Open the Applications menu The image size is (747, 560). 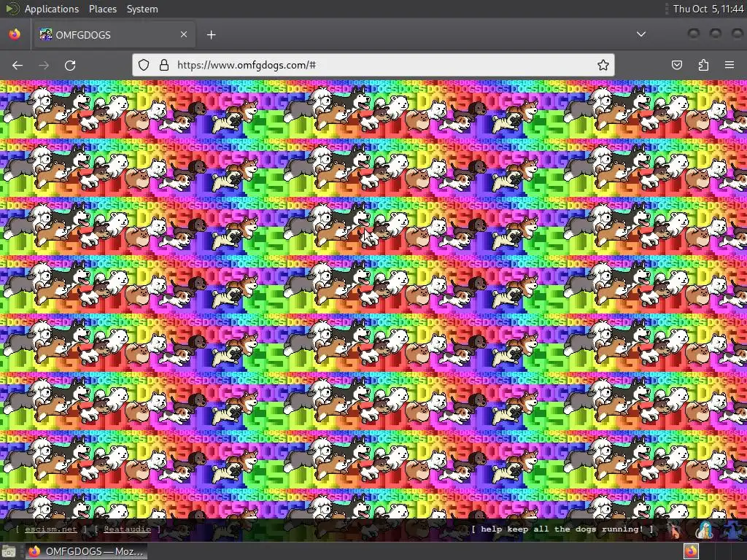pos(52,9)
